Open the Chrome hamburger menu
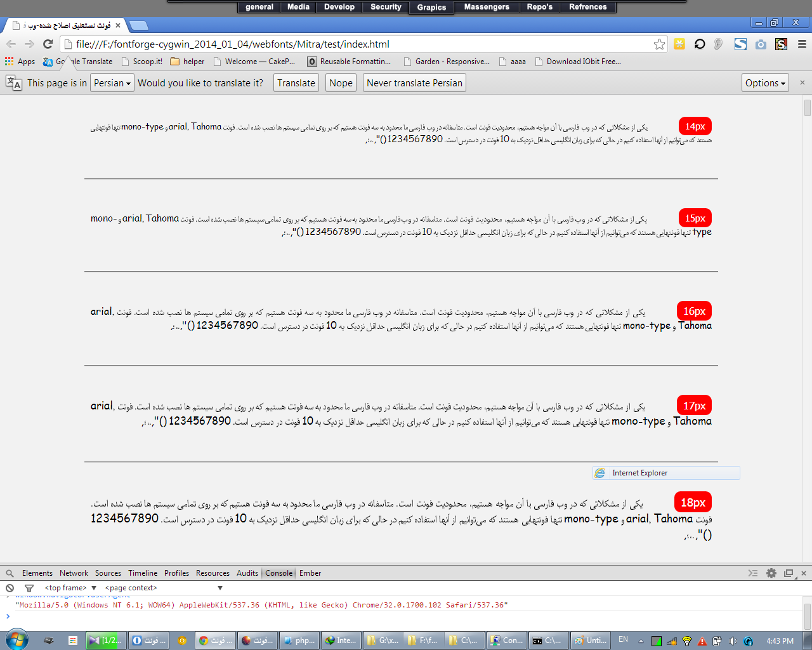This screenshot has height=650, width=812. tap(802, 44)
